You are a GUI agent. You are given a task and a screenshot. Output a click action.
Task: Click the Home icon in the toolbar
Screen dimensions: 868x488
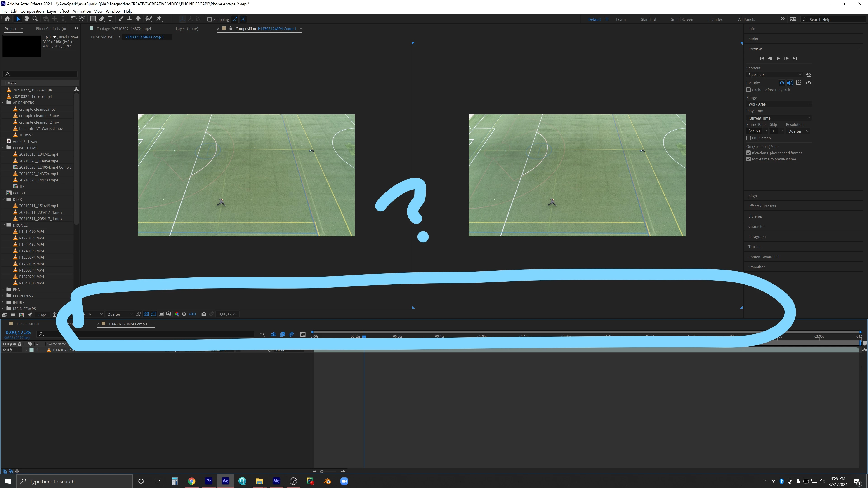tap(7, 19)
